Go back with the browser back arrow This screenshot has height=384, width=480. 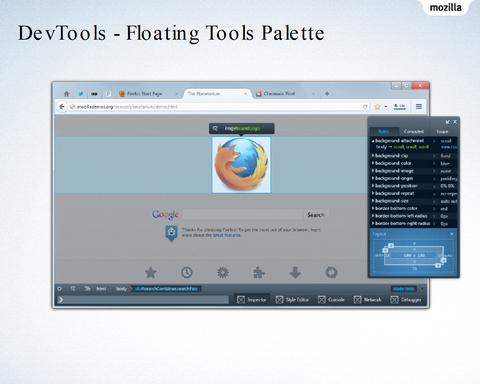pos(62,107)
